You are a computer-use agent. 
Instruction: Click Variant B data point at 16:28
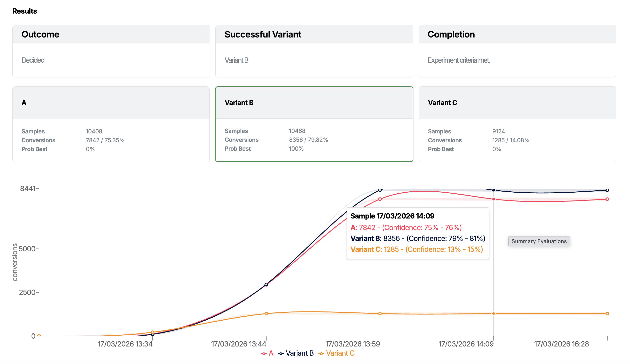click(x=607, y=190)
